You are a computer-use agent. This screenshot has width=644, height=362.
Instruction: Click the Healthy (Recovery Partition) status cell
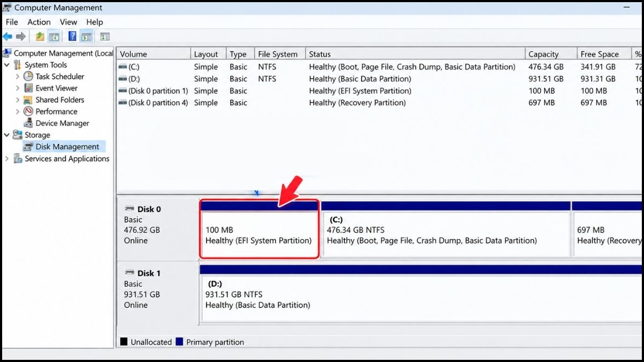(357, 102)
